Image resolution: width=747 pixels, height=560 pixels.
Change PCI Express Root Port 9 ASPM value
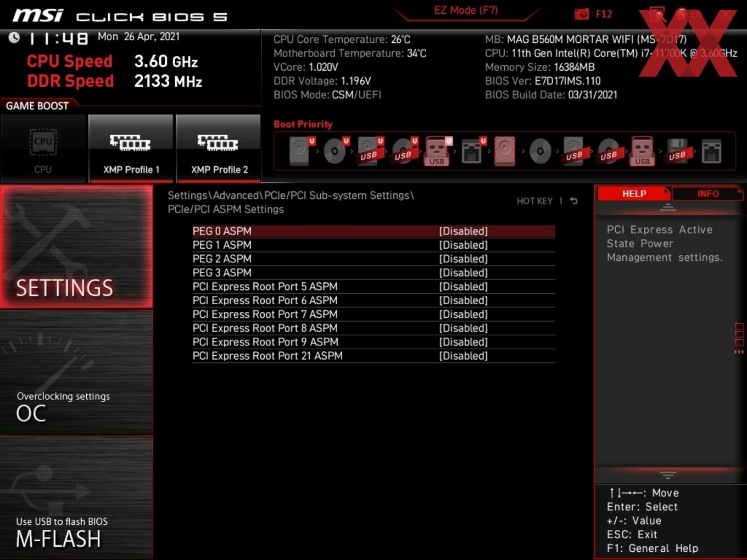464,342
